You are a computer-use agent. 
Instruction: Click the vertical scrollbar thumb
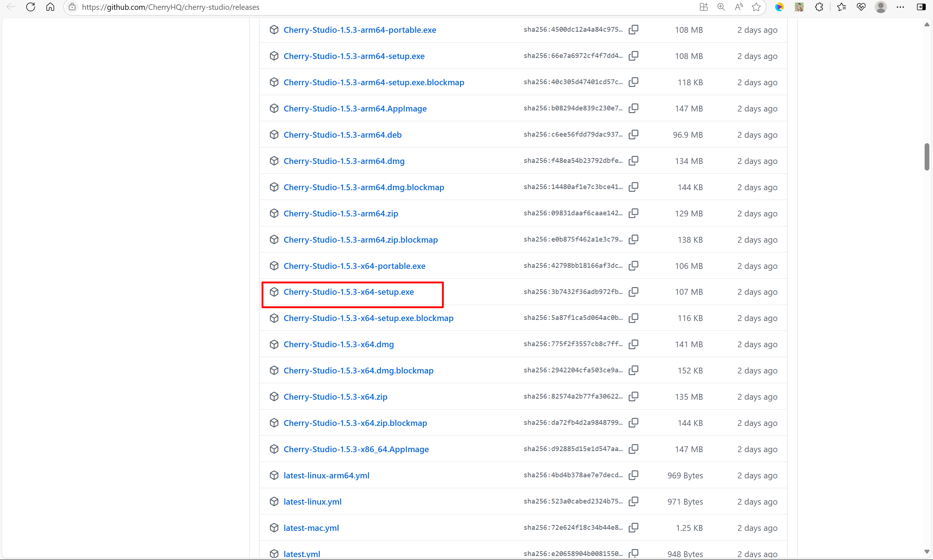tap(926, 157)
